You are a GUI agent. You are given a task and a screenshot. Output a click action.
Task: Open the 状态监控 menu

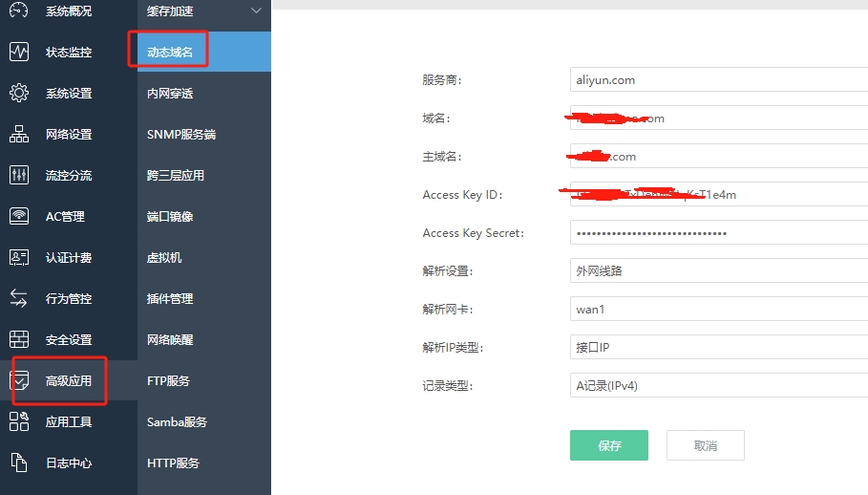coord(69,52)
